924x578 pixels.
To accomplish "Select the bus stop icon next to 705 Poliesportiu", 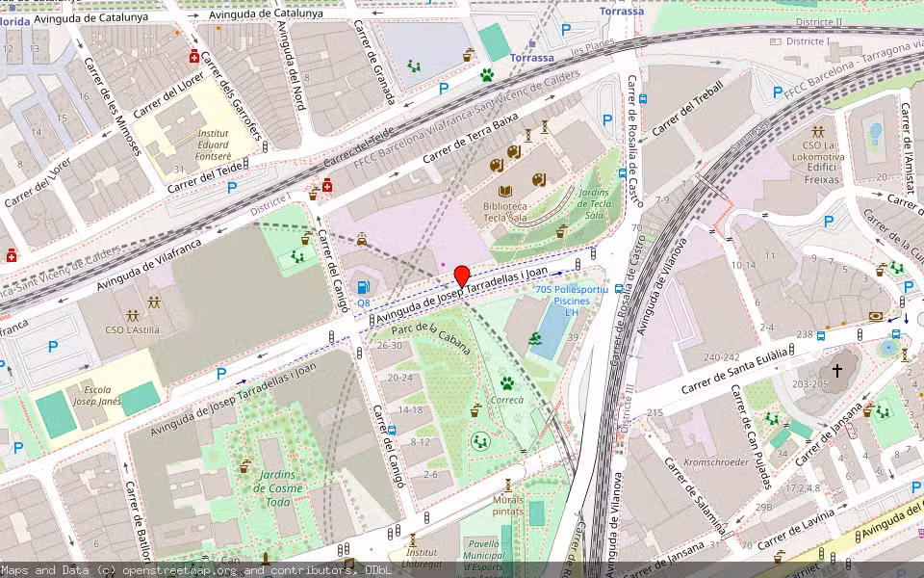I will [618, 289].
